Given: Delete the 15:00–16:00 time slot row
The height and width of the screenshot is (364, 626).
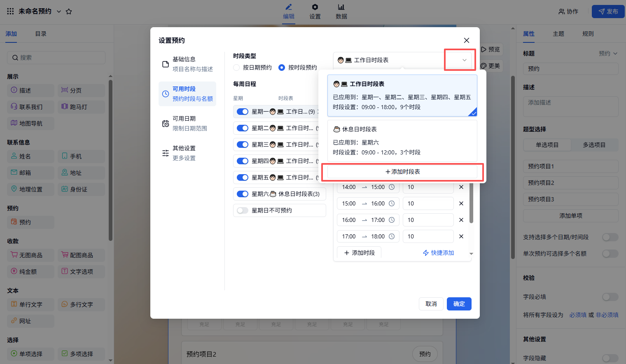Looking at the screenshot, I should click(461, 203).
